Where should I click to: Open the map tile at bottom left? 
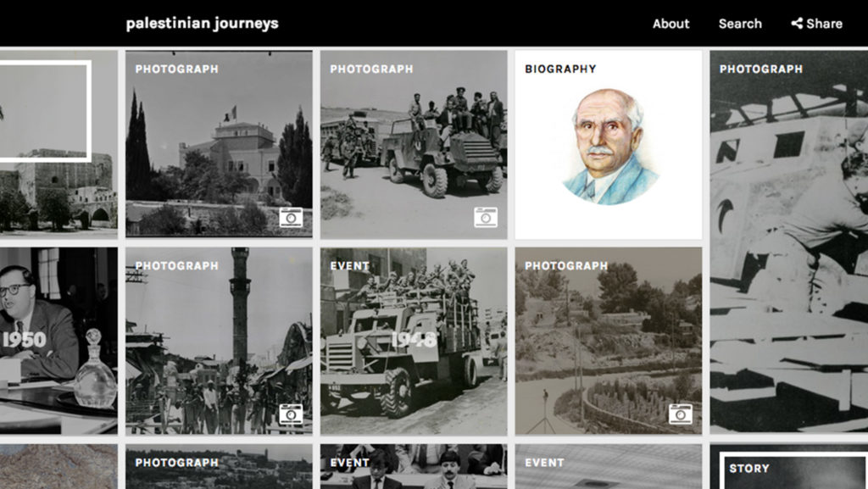58,466
